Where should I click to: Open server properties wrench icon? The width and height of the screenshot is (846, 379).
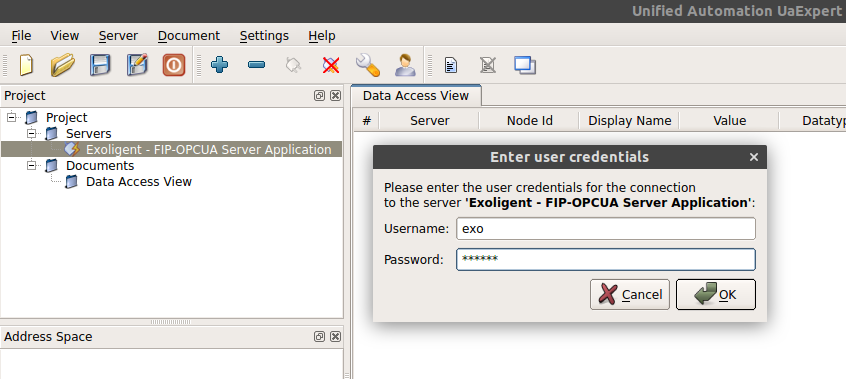tap(367, 65)
